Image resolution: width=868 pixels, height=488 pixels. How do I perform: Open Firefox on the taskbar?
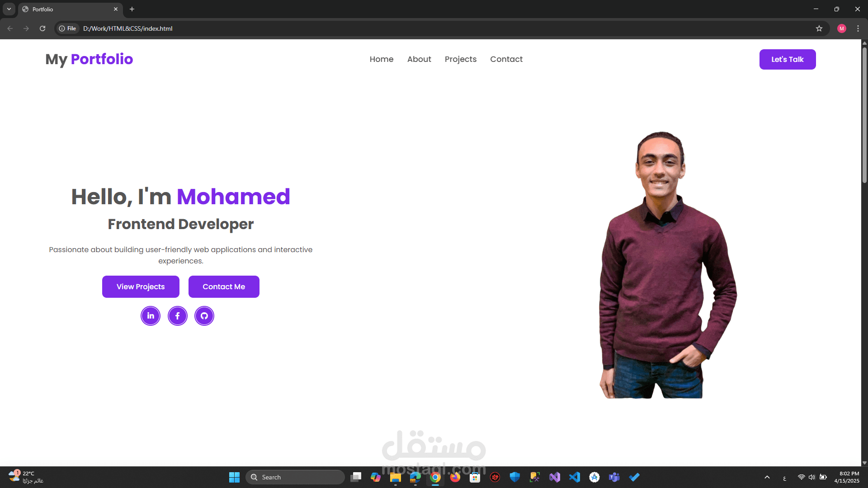pos(455,477)
